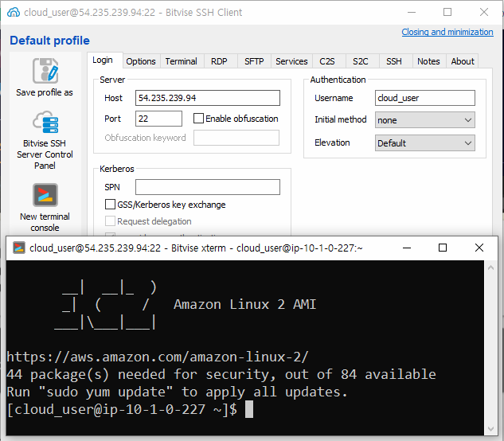Open the RDP tab
504x441 pixels.
pyautogui.click(x=219, y=61)
